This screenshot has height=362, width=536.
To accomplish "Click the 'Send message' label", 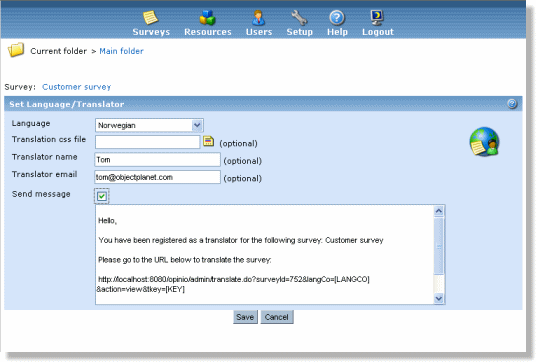I will 41,194.
